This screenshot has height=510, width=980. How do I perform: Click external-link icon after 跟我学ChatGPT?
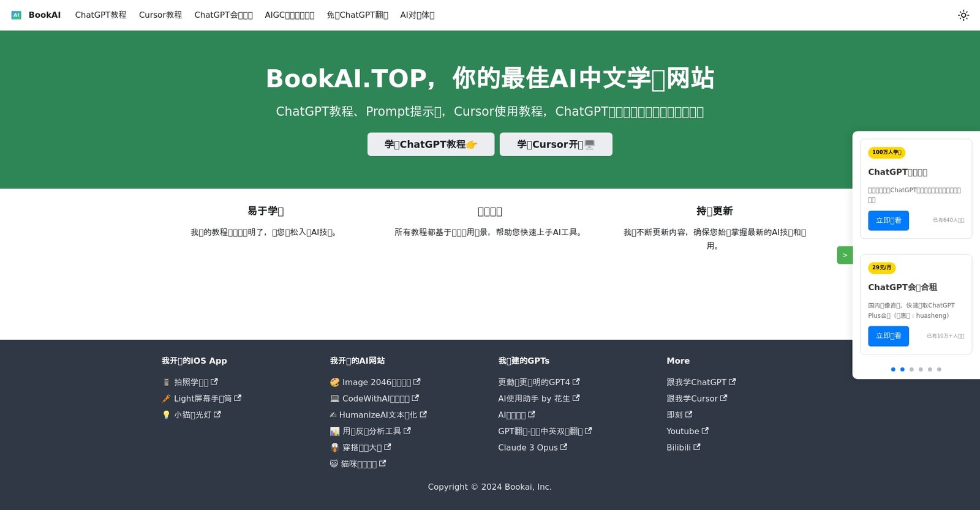click(x=733, y=381)
